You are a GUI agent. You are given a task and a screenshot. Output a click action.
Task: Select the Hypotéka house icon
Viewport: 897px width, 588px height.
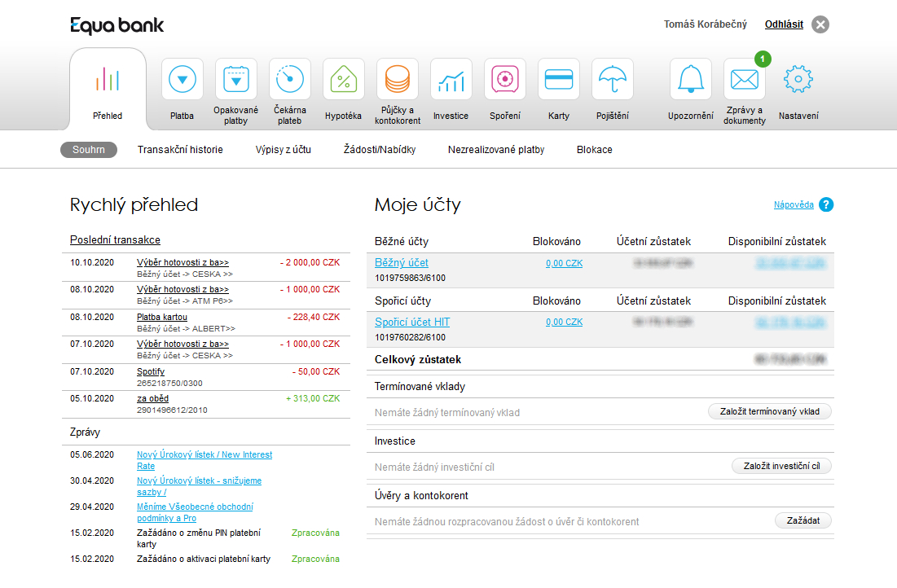point(343,80)
